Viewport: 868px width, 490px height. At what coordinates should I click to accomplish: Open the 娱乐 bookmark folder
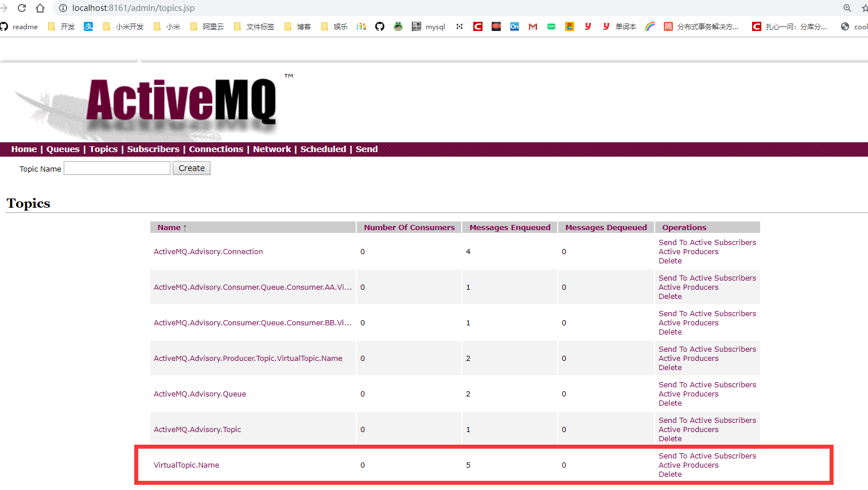(334, 26)
